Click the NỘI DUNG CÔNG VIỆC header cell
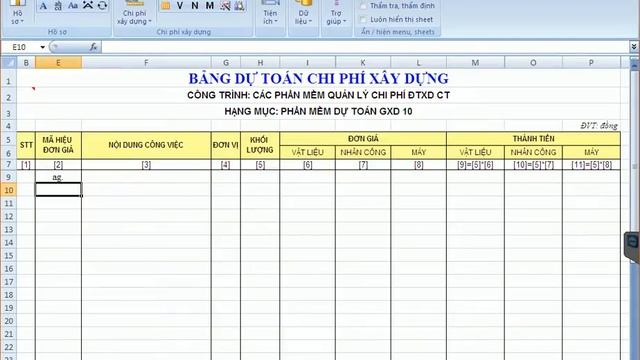This screenshot has height=360, width=640. click(x=146, y=145)
